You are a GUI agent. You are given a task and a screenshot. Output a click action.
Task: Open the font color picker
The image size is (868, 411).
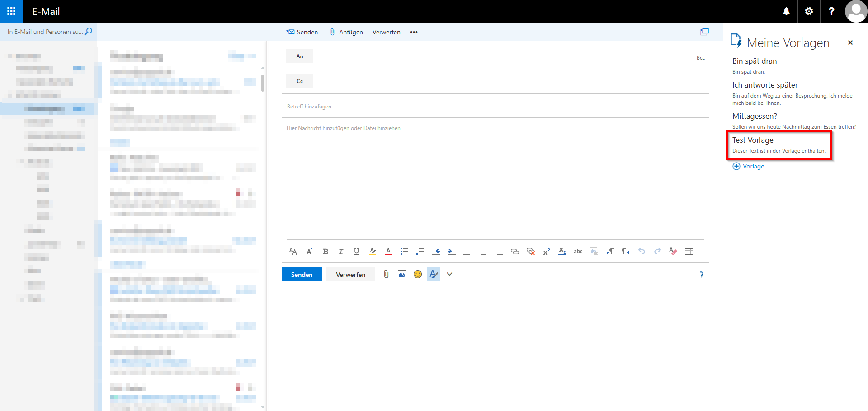tap(388, 252)
